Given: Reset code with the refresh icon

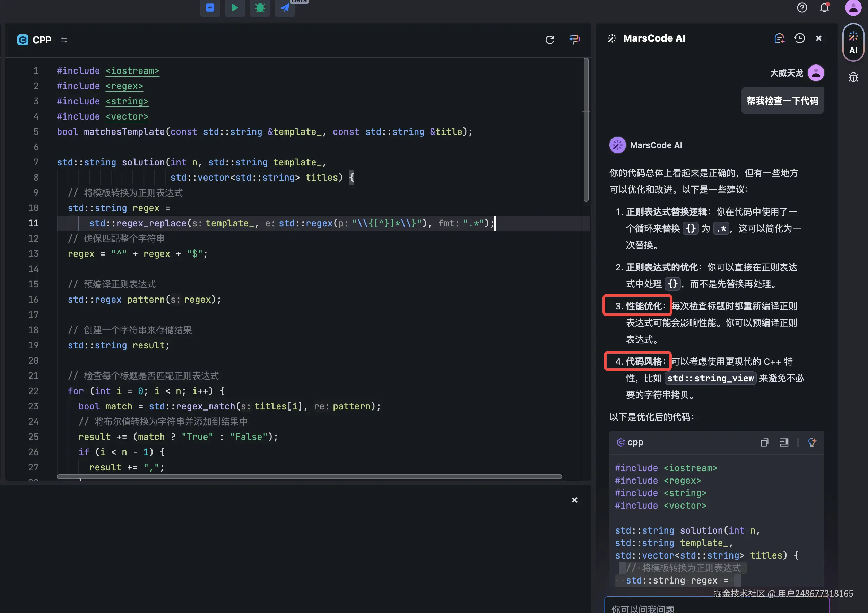Looking at the screenshot, I should [x=549, y=40].
